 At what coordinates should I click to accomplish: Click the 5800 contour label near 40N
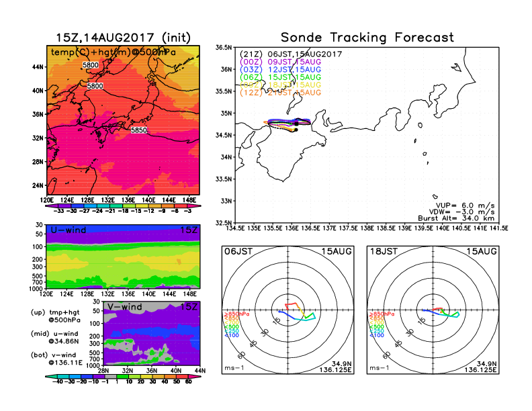tap(95, 86)
